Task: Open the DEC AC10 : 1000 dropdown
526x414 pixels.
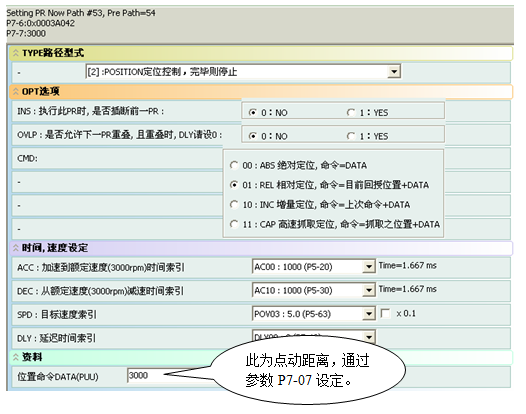Action: tap(369, 290)
